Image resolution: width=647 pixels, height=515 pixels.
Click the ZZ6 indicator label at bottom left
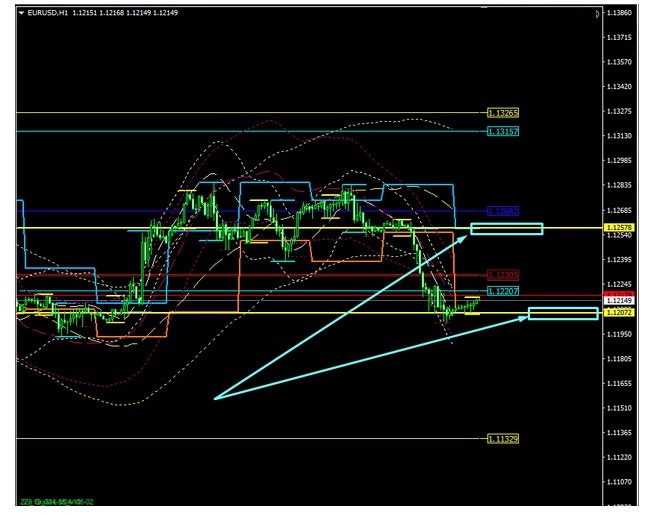point(59,502)
